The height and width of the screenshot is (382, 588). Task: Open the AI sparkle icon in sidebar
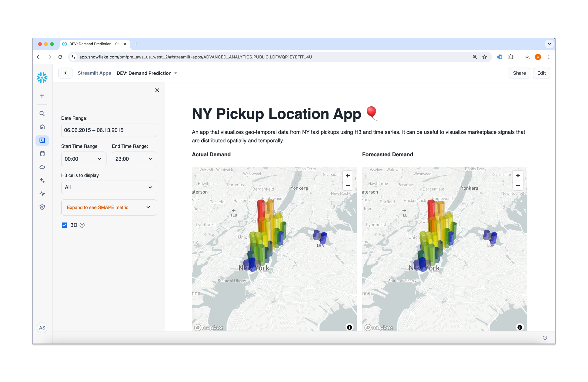[42, 180]
